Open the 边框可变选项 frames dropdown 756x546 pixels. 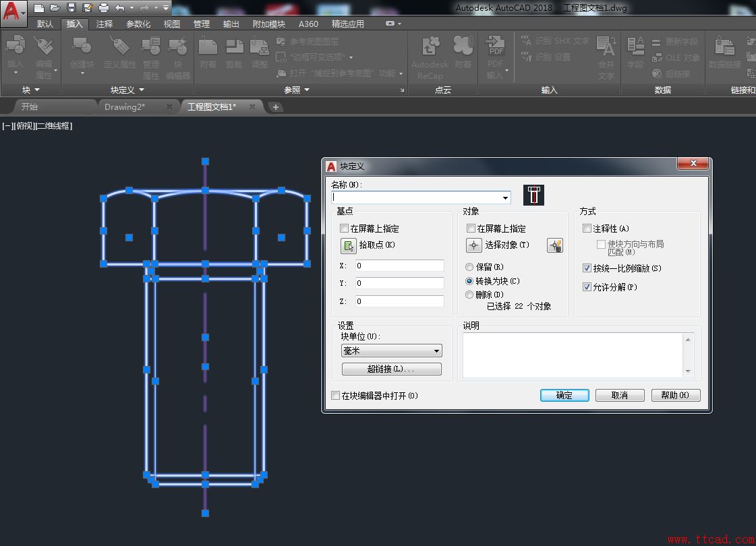pyautogui.click(x=351, y=57)
